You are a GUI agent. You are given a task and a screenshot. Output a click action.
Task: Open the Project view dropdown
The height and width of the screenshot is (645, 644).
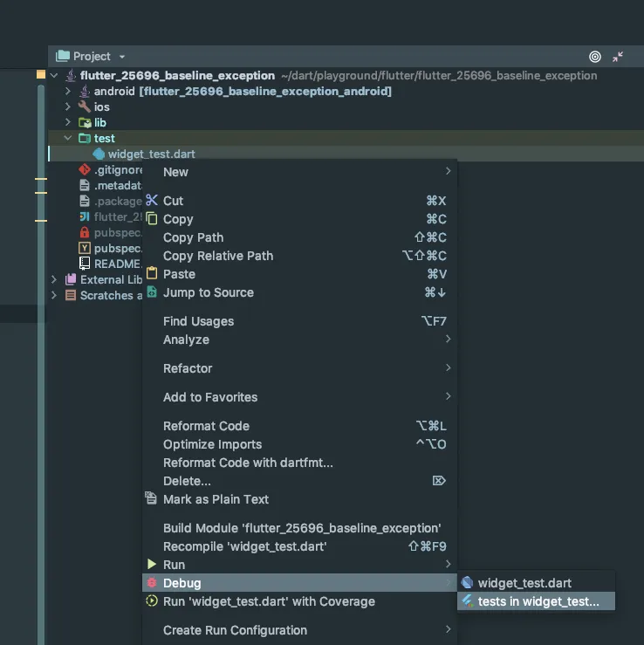[121, 57]
